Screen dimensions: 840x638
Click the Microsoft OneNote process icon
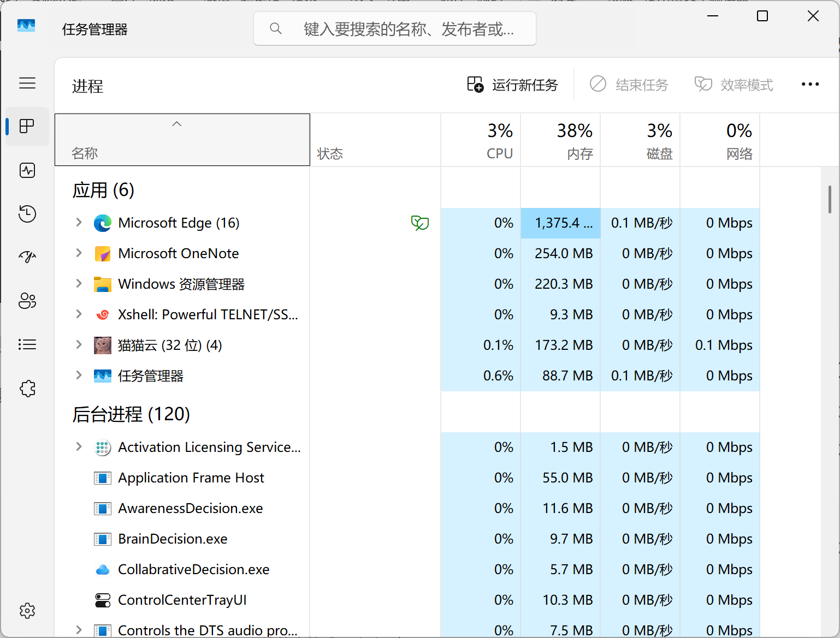(x=103, y=254)
